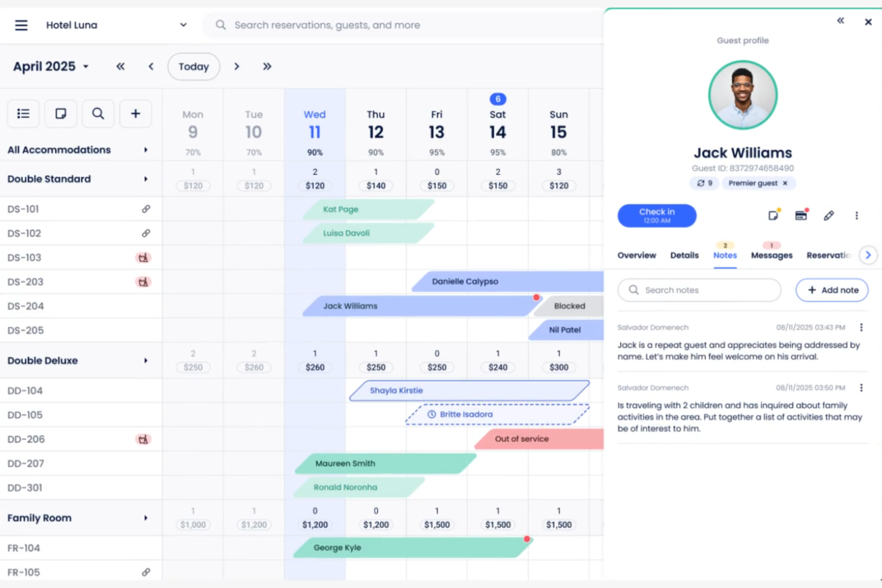The width and height of the screenshot is (882, 588).
Task: Click the pencil edit icon in profile
Action: [x=829, y=216]
